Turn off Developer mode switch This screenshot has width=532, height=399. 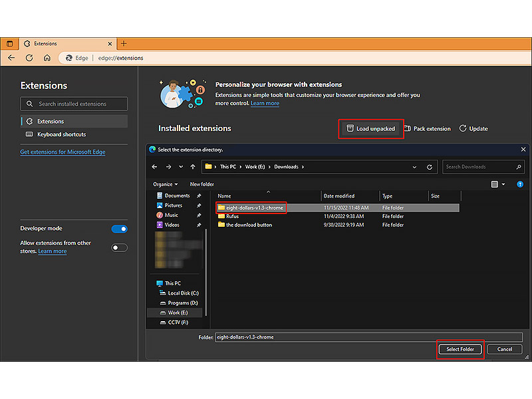point(120,229)
